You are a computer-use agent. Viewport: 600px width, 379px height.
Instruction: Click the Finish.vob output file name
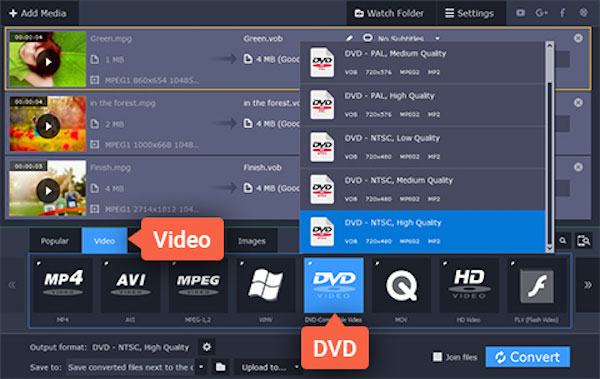coord(262,168)
